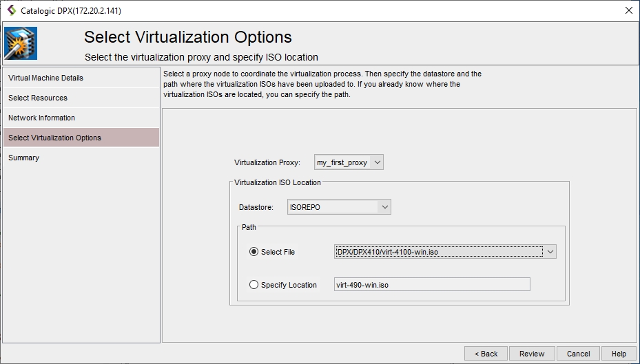Click the Catalogic DPX window title bar
The image size is (640, 364).
pyautogui.click(x=310, y=10)
